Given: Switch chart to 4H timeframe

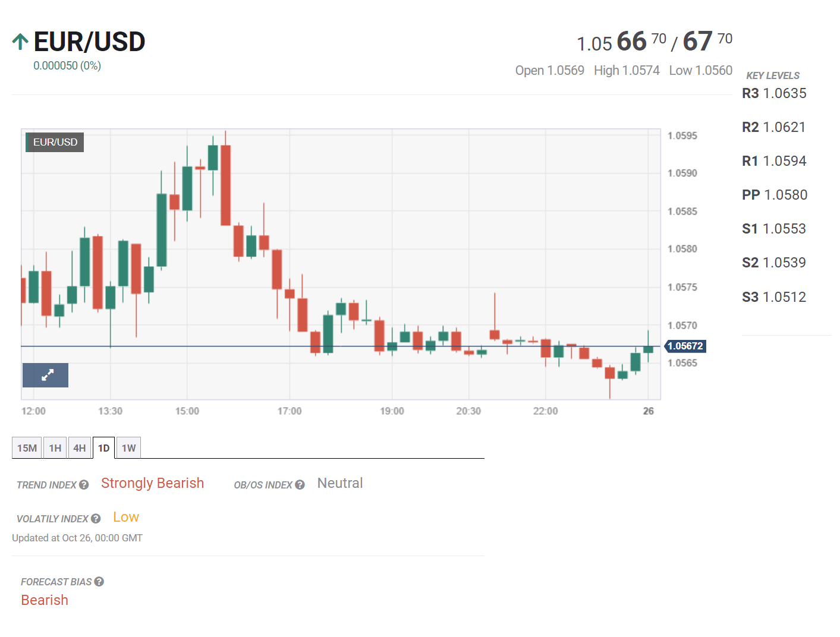Looking at the screenshot, I should pos(80,448).
